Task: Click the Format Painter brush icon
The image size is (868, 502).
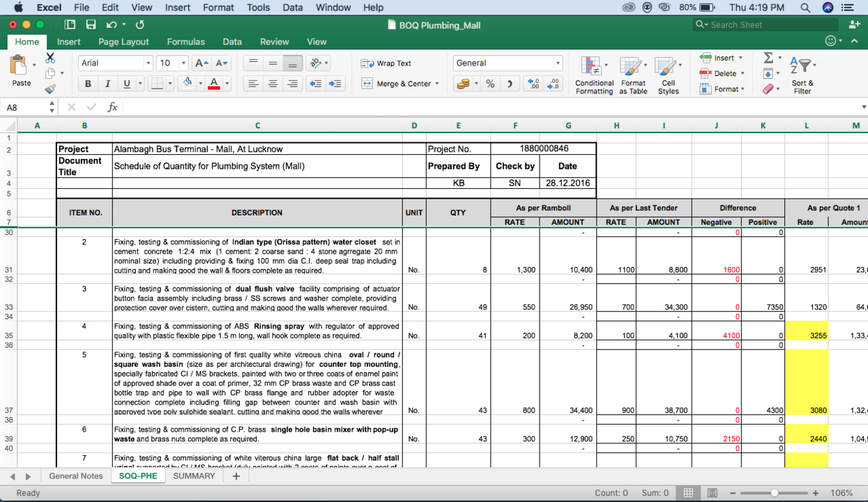Action: tap(50, 89)
